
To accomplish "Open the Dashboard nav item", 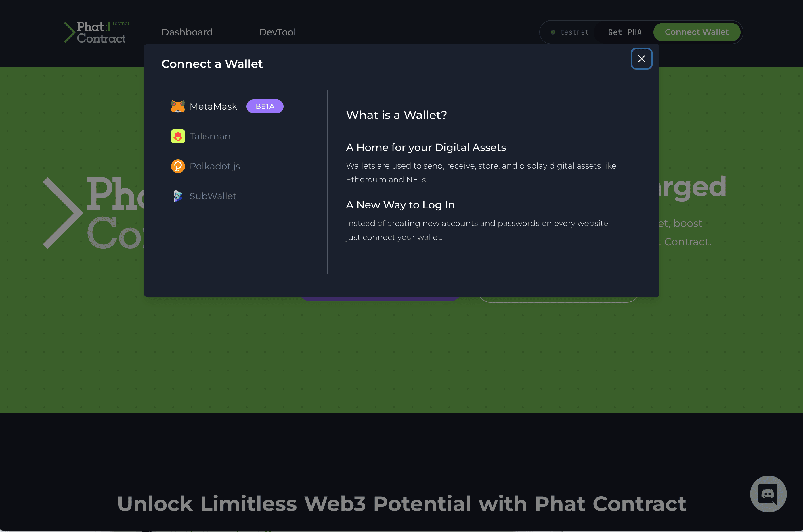I will point(187,32).
